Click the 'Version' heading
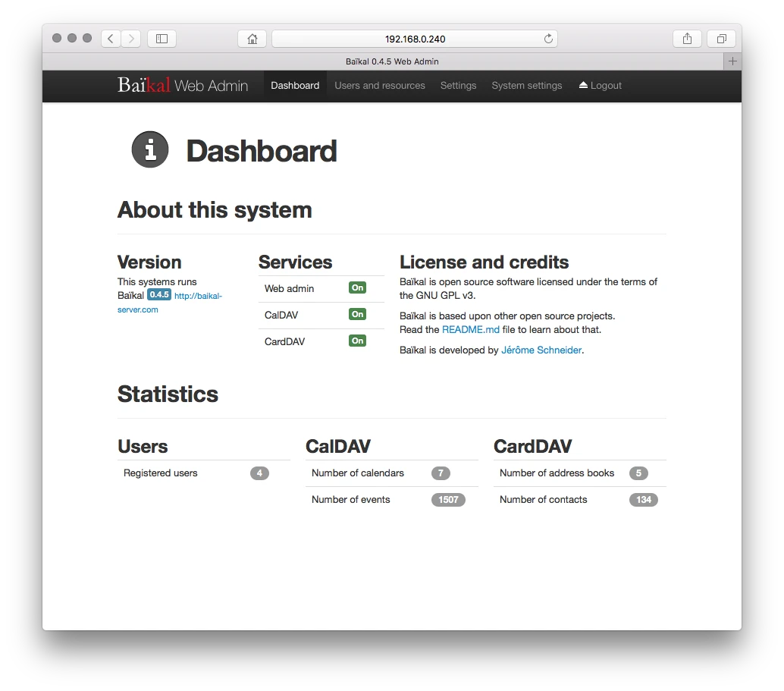 point(149,262)
